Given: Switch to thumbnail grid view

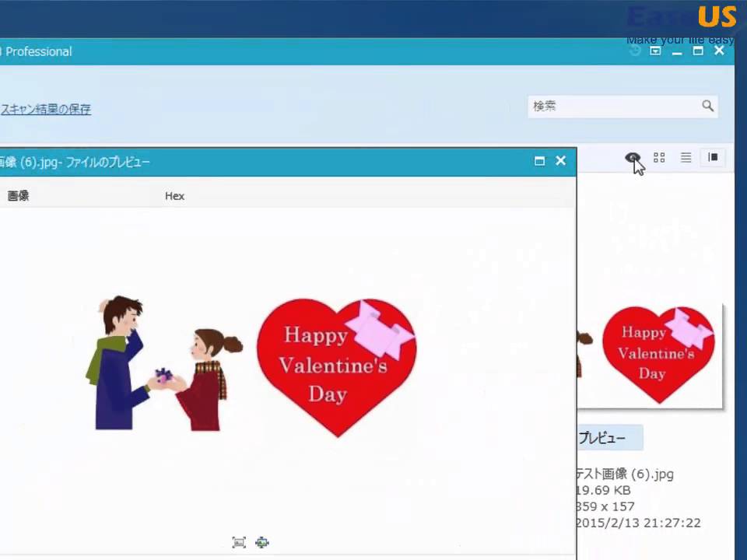Looking at the screenshot, I should click(x=659, y=157).
